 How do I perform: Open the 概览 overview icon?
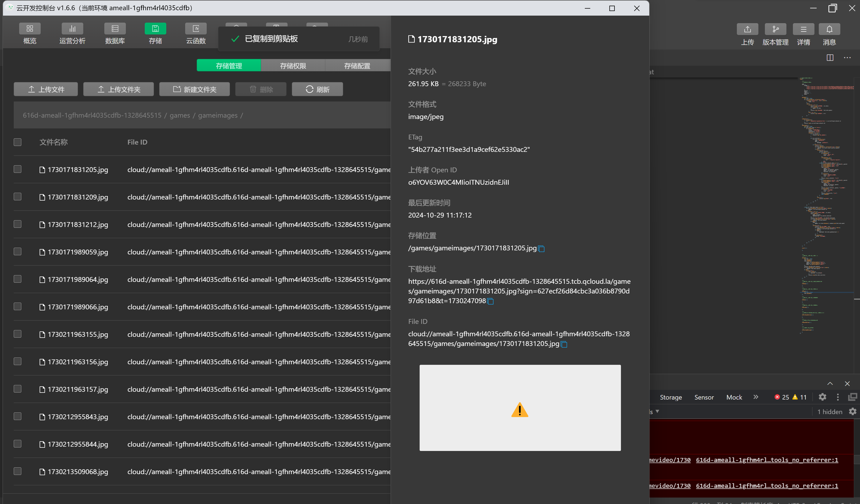[x=30, y=29]
